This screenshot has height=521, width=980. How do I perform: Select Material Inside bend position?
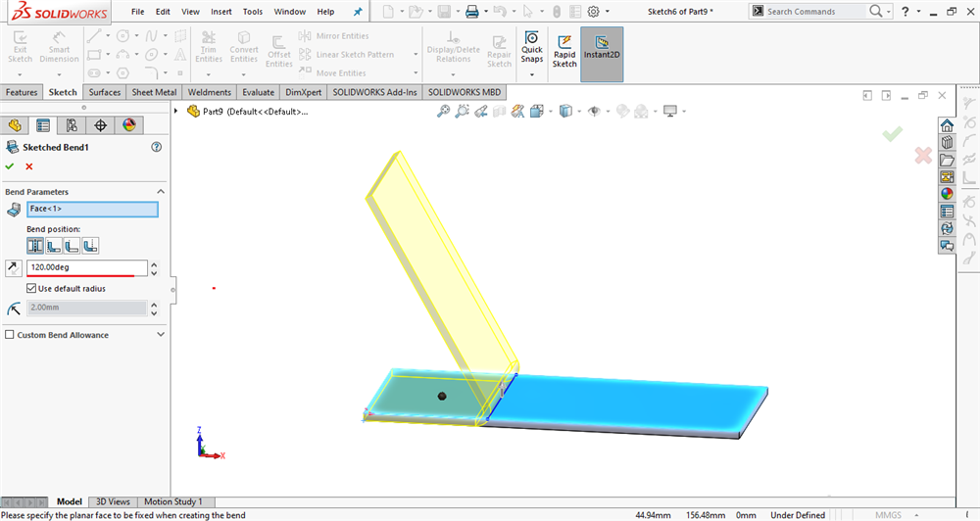(x=54, y=246)
